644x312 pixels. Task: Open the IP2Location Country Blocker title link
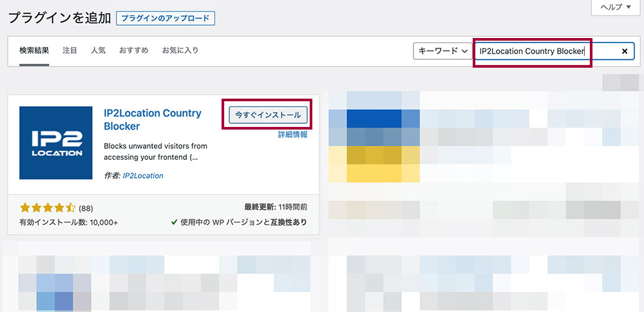click(152, 119)
